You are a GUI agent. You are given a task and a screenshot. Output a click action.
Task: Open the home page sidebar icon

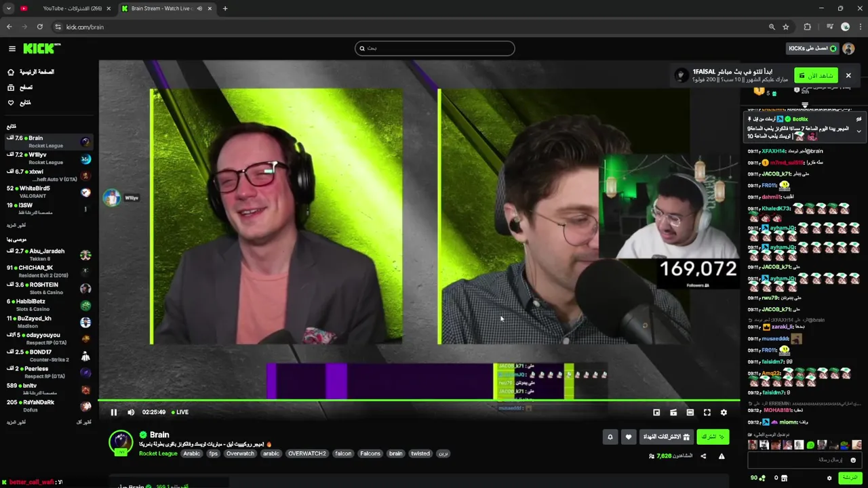11,72
